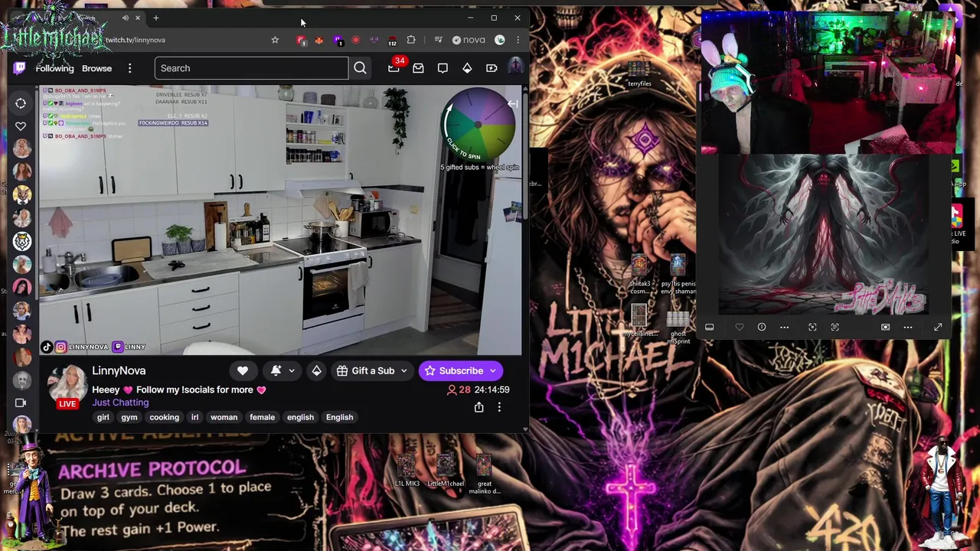Open the Twitch home logo
980x551 pixels.
pos(20,68)
